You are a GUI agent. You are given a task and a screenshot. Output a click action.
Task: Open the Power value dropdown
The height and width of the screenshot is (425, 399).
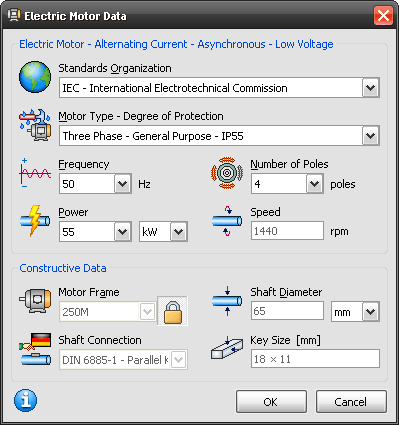pos(123,232)
